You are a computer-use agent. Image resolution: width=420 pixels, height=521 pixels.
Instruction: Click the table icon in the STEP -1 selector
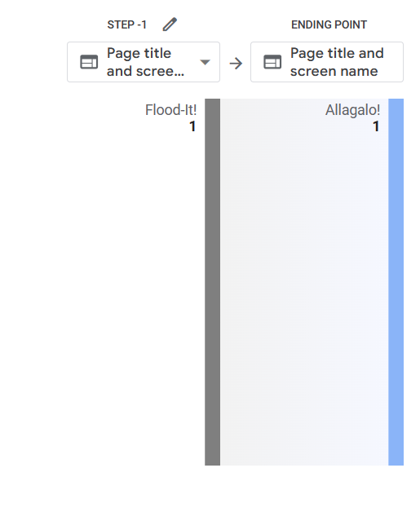(89, 62)
